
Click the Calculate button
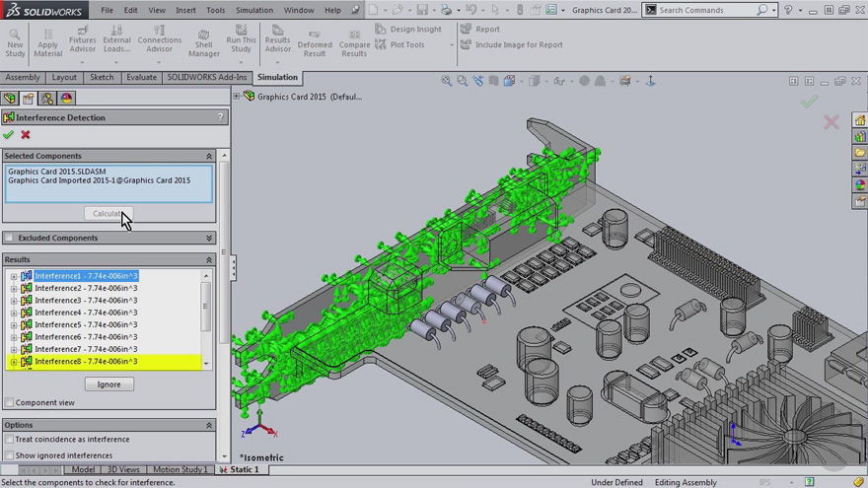pos(108,214)
